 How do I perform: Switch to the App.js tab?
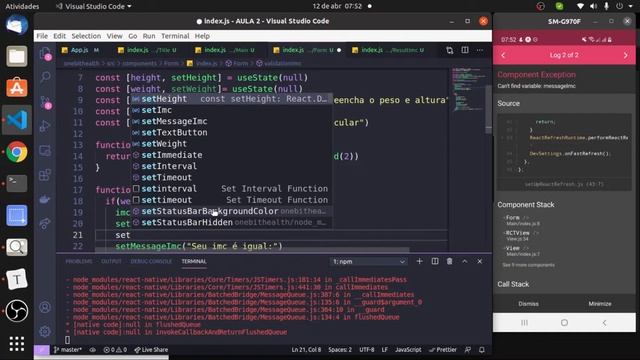click(x=81, y=50)
